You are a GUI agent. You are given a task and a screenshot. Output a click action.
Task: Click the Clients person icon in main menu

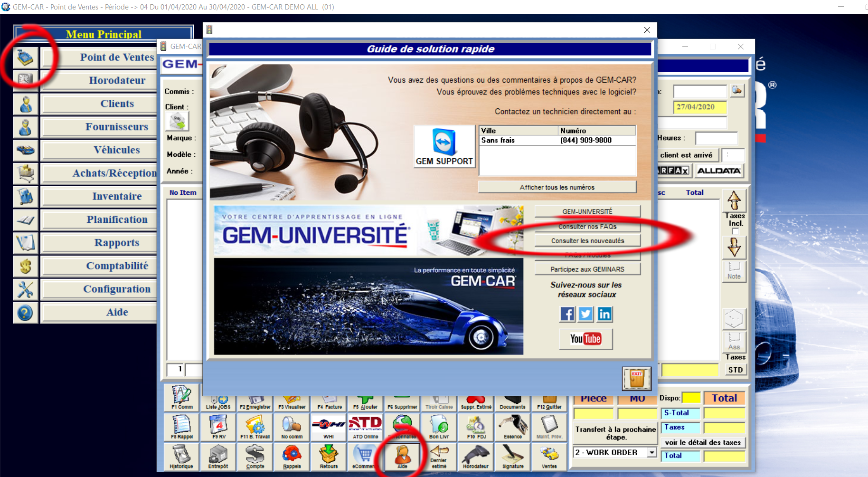tap(26, 104)
